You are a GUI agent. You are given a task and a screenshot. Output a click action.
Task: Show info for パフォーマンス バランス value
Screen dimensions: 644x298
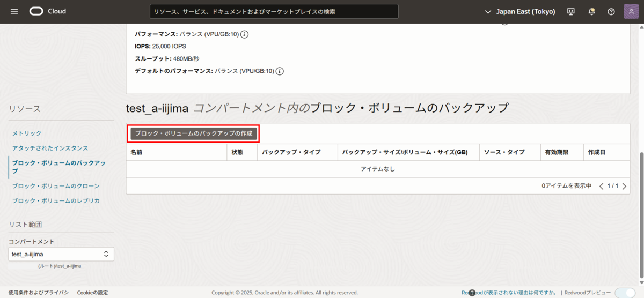[x=244, y=34]
